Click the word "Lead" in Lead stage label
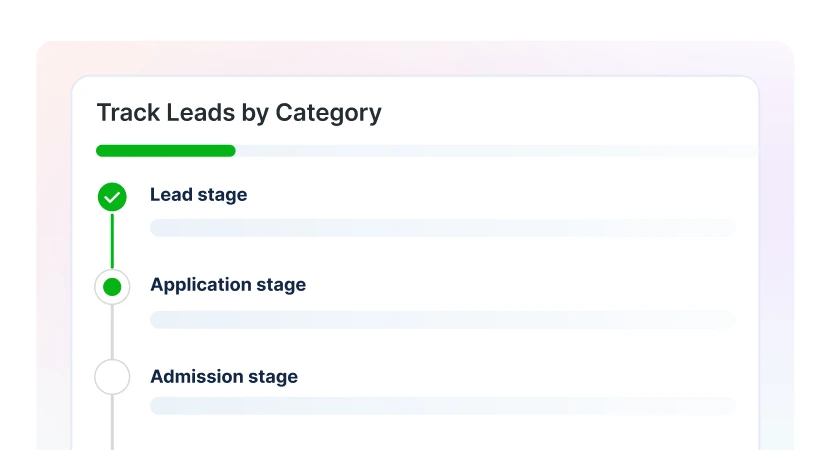The height and width of the screenshot is (450, 832). coord(171,195)
